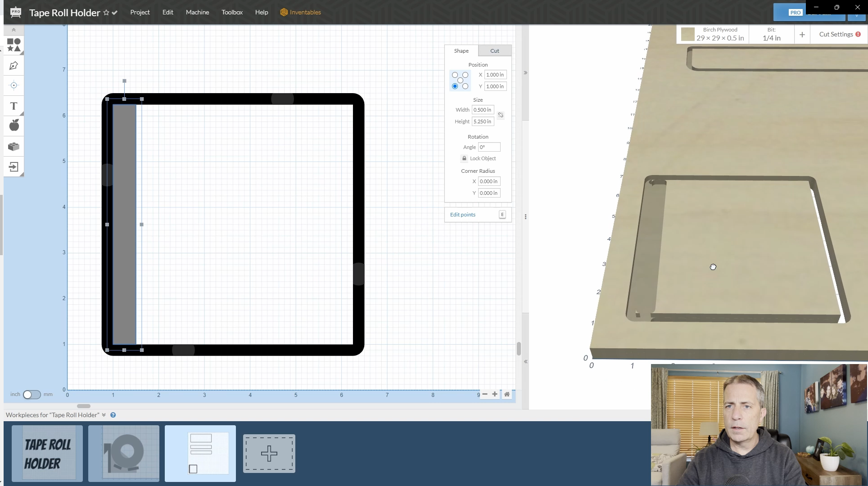
Task: Click the home reset view icon
Action: (507, 394)
